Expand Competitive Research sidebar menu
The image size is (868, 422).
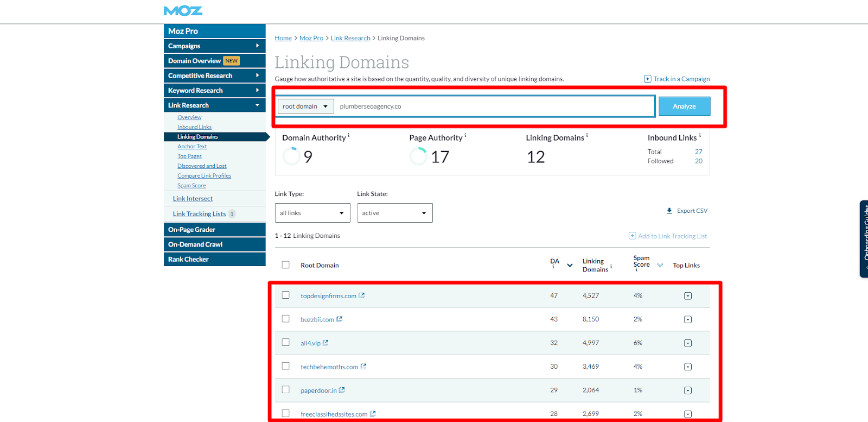[215, 75]
